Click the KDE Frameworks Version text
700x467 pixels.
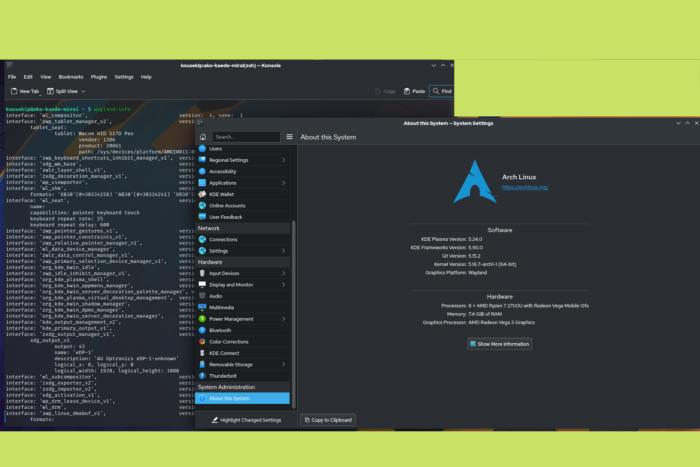446,247
